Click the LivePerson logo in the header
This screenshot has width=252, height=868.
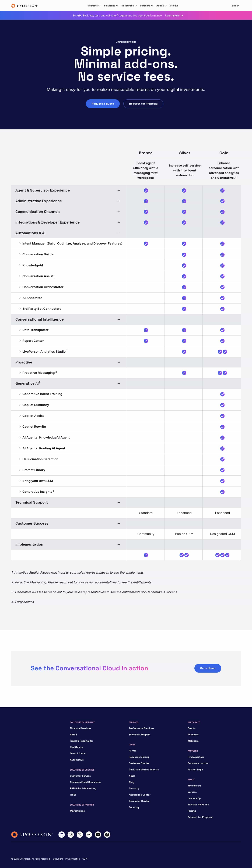25,6
